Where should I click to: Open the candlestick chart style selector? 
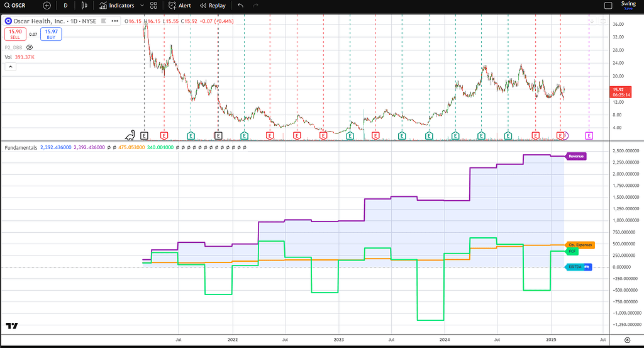click(x=85, y=5)
